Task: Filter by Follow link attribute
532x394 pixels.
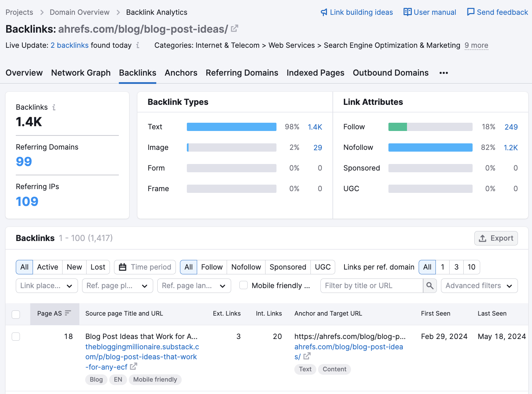Action: coord(212,267)
